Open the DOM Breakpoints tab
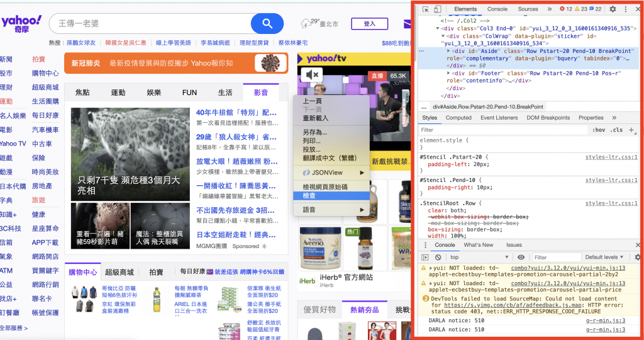 coord(548,118)
